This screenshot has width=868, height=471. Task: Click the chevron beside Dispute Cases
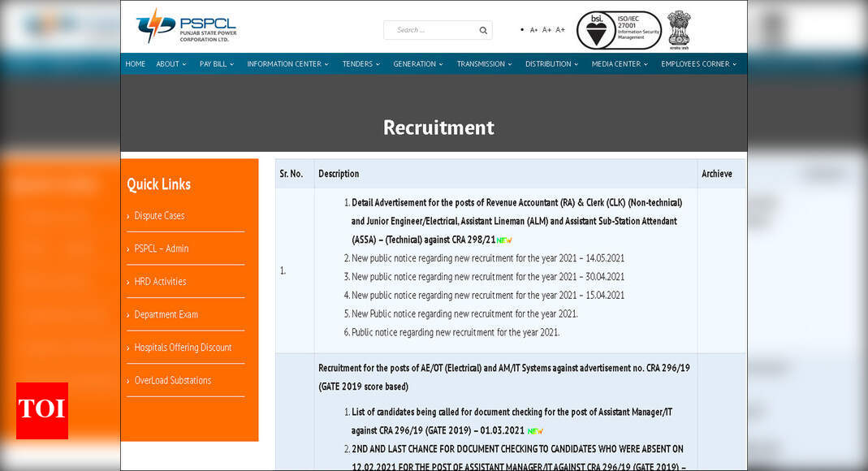coord(128,216)
